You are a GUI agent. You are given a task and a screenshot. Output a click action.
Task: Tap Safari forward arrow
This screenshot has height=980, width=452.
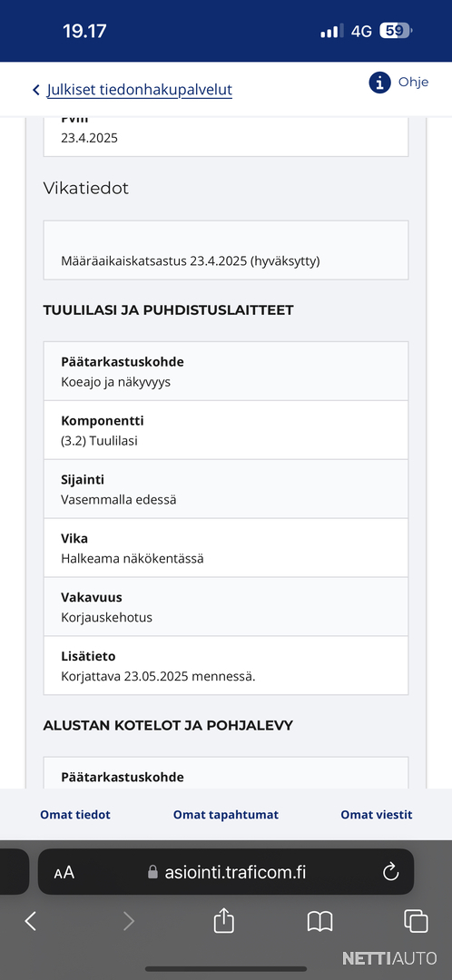coord(128,921)
